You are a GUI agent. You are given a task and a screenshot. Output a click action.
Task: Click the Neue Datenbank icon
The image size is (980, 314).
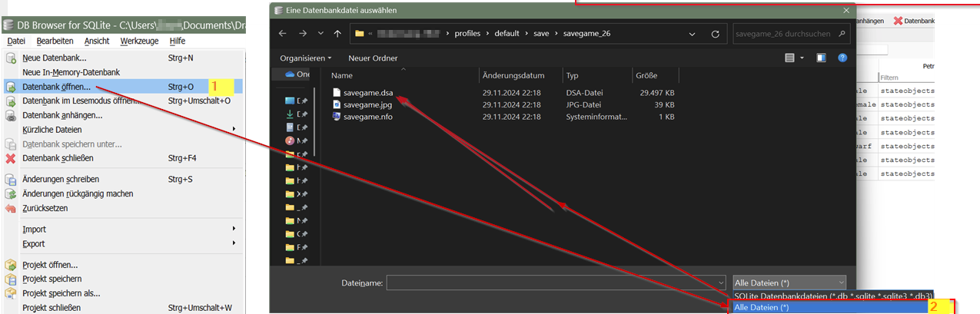[11, 58]
